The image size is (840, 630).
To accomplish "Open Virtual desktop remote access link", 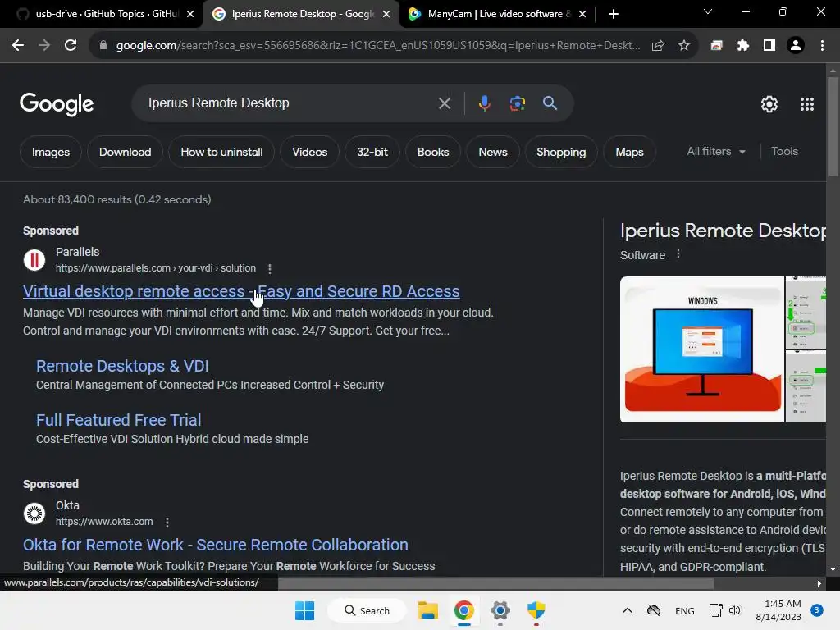I will point(241,291).
